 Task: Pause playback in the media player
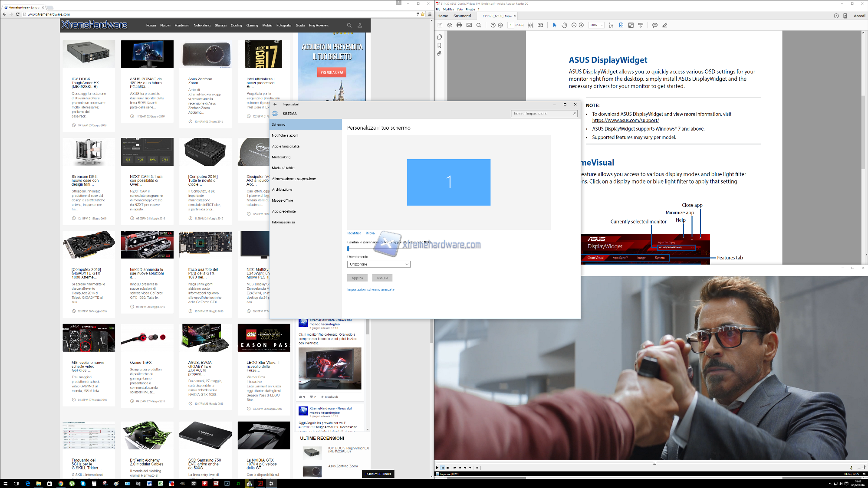click(442, 468)
